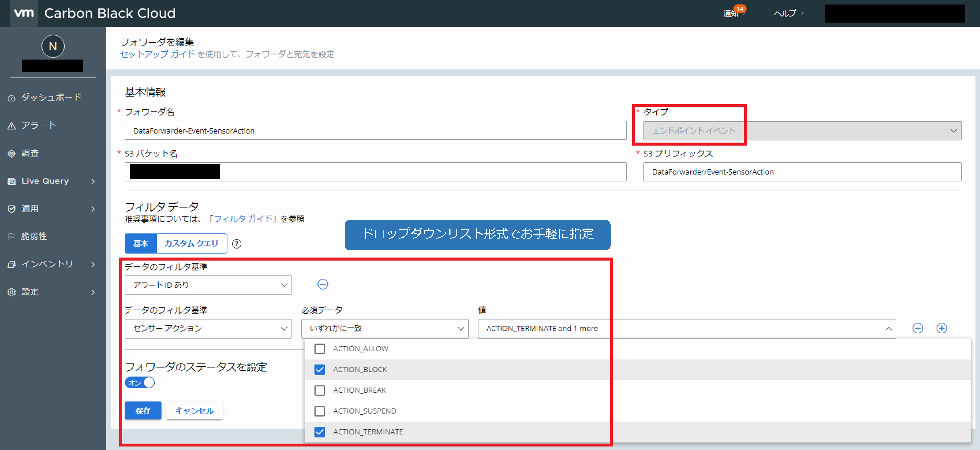
Task: Open the フィルタ ガイド link
Action: point(243,218)
